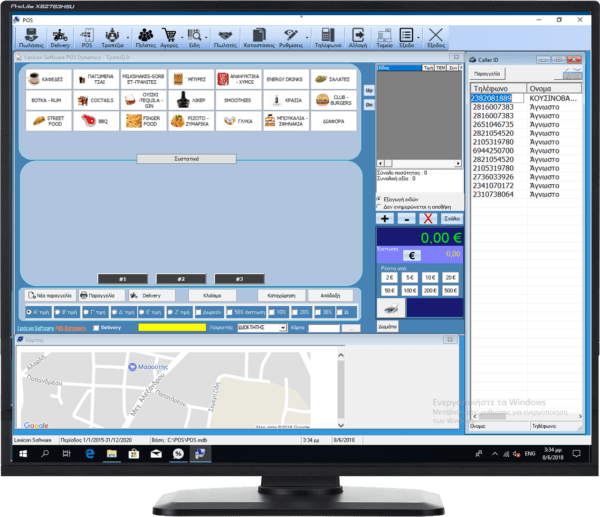Click the Νέα παραγγελία button
The height and width of the screenshot is (517, 600).
click(x=49, y=296)
